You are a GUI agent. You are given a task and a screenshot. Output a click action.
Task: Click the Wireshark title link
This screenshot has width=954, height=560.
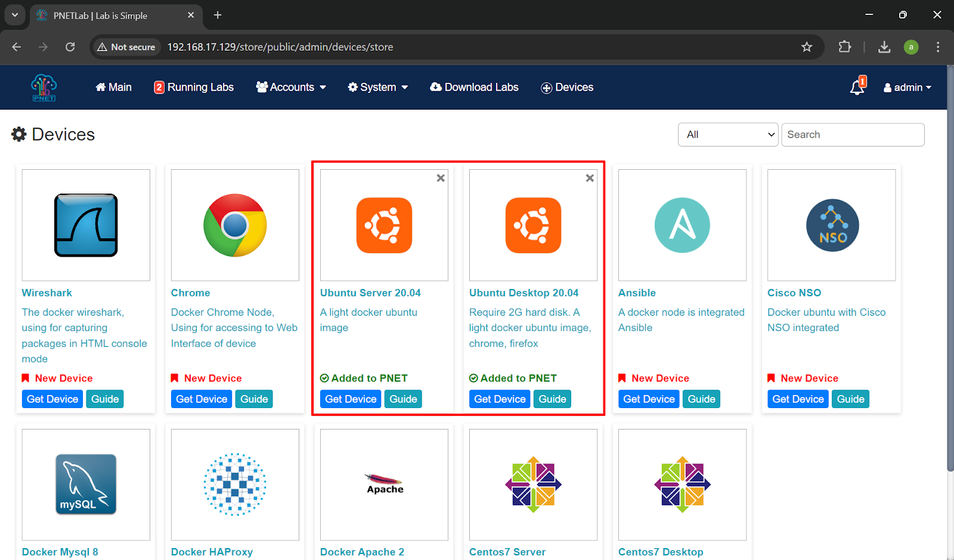coord(47,293)
